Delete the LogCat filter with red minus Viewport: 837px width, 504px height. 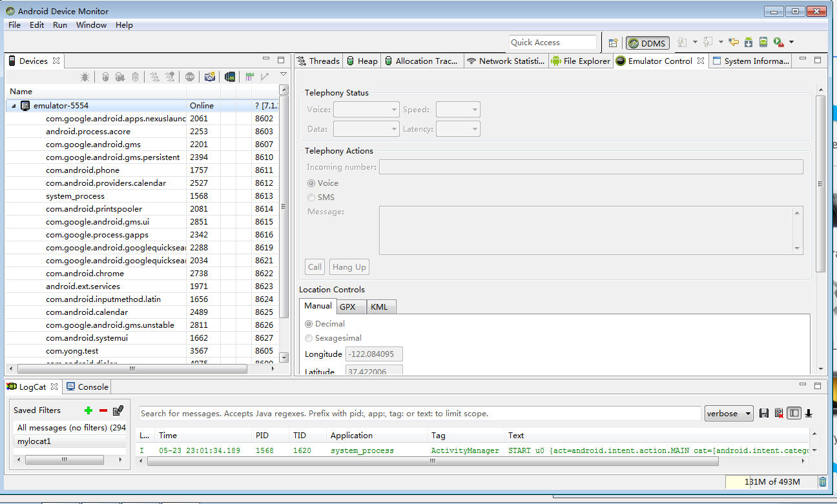(103, 410)
